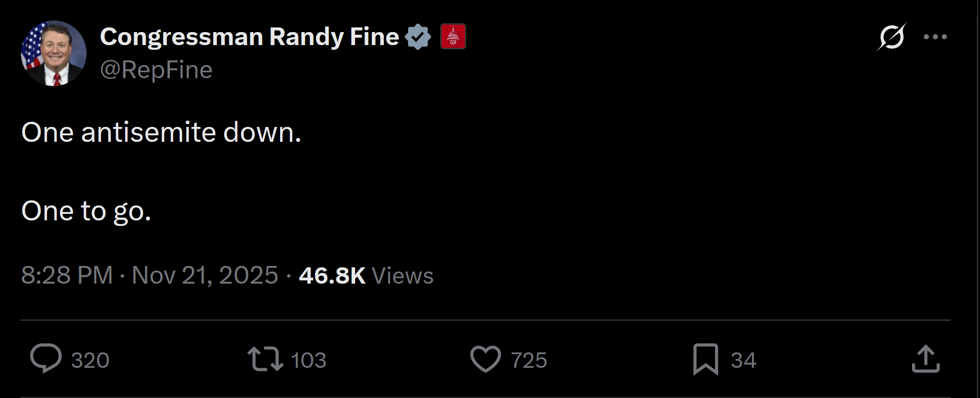Click the 725 likes count
The height and width of the screenshot is (398, 980).
(529, 360)
